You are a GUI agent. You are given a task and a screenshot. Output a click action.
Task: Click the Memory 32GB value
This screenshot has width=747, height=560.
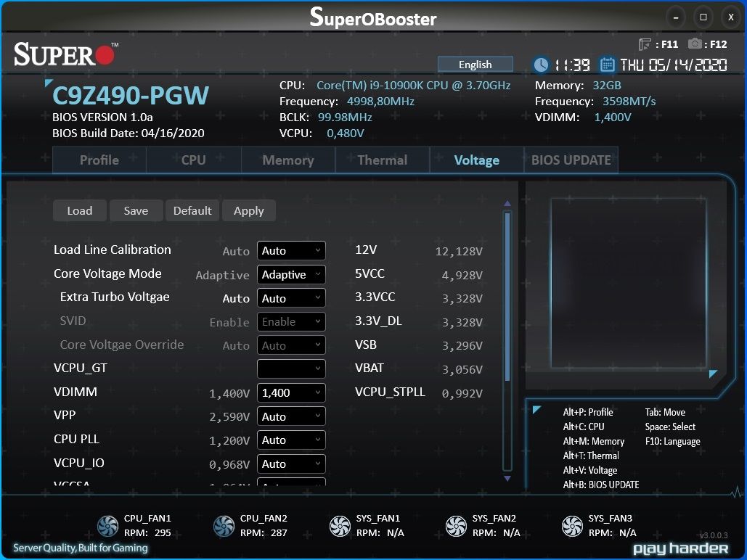pos(606,86)
